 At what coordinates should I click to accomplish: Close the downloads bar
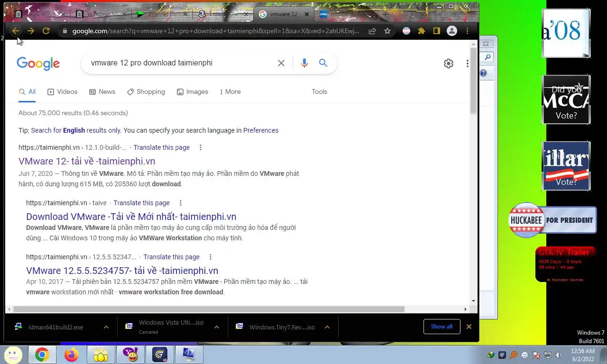click(x=469, y=327)
